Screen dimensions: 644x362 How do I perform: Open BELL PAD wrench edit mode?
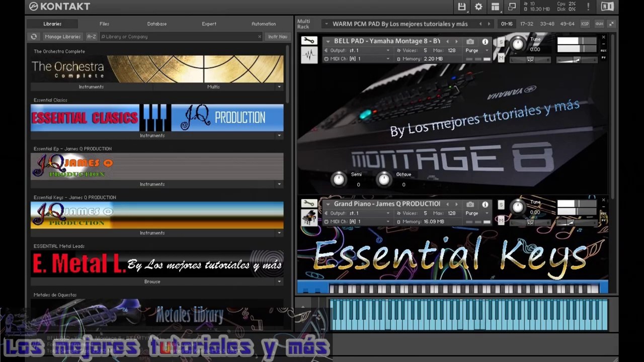pyautogui.click(x=309, y=41)
